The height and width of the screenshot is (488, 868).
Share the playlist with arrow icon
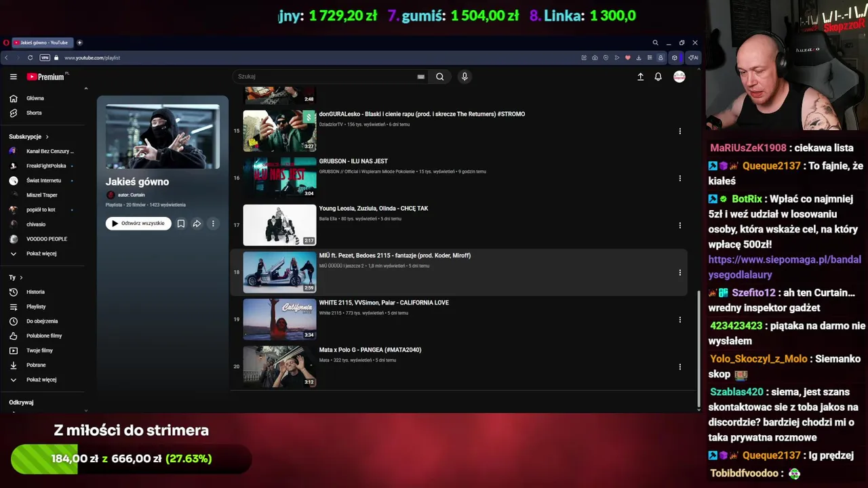click(x=197, y=223)
